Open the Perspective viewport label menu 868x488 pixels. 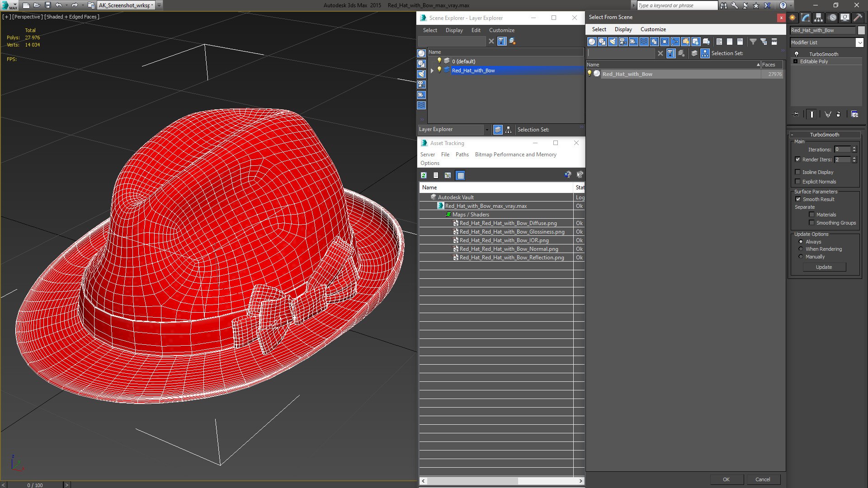[28, 17]
